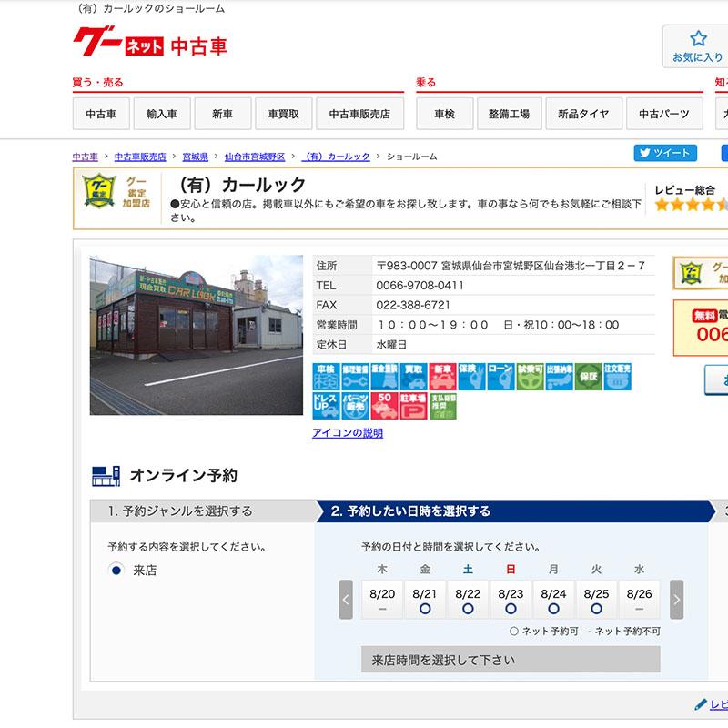Click the 車検 service icon

click(x=327, y=377)
